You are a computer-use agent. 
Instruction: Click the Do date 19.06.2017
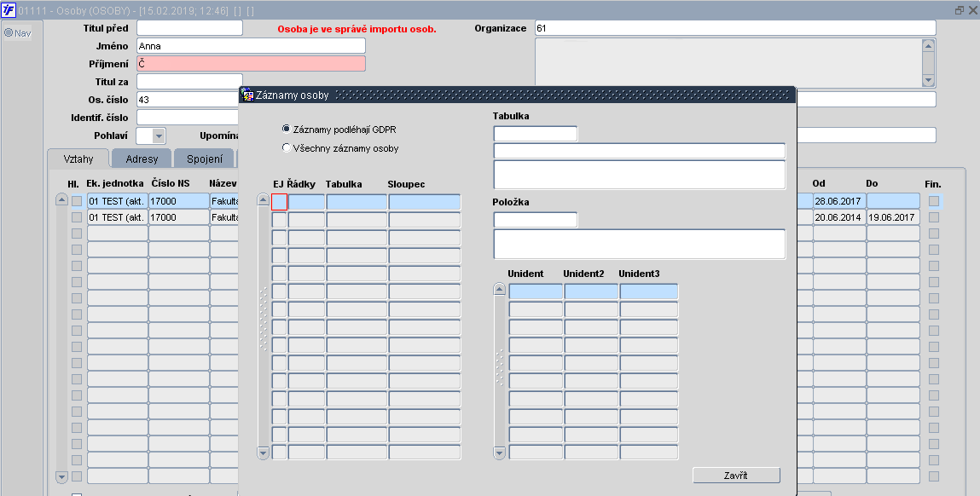click(893, 217)
